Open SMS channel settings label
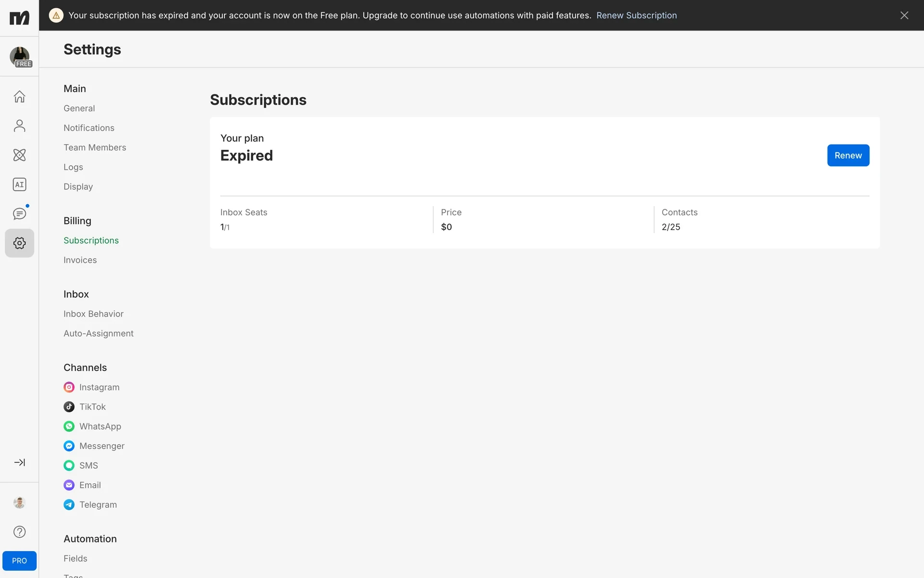Screen dimensions: 924x578 click(x=89, y=466)
